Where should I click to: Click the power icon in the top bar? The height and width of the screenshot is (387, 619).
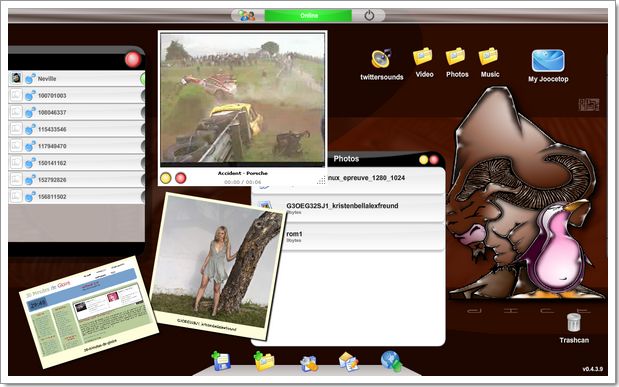point(369,15)
